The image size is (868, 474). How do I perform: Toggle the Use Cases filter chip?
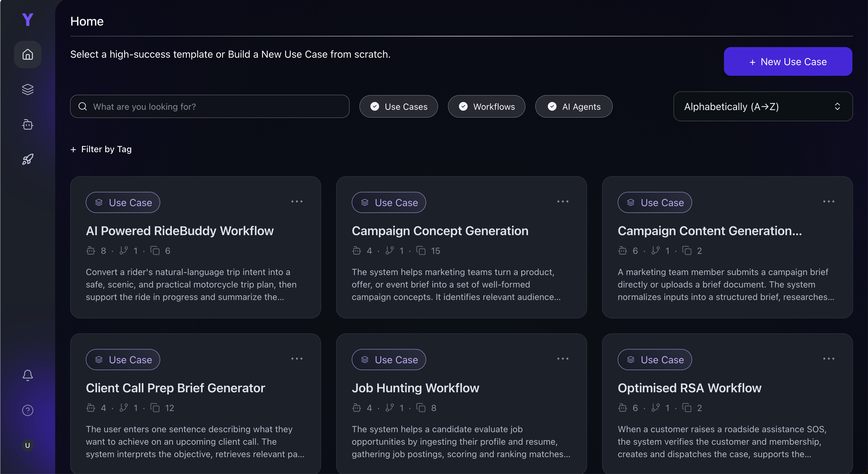pos(399,107)
